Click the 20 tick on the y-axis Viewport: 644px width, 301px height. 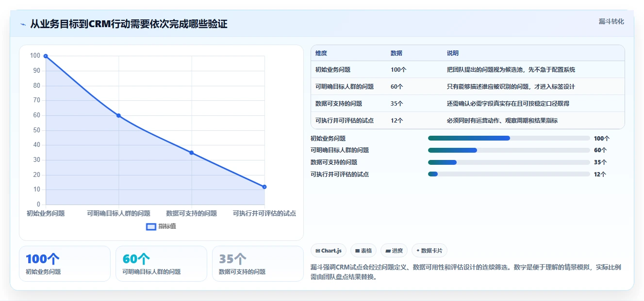coord(36,175)
